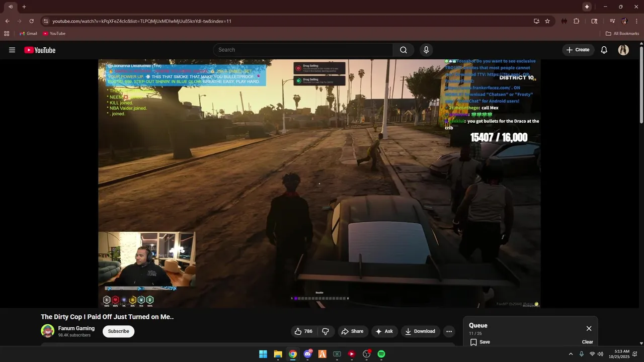This screenshot has width=644, height=362.
Task: Open YouTube notifications bell
Action: pyautogui.click(x=604, y=50)
